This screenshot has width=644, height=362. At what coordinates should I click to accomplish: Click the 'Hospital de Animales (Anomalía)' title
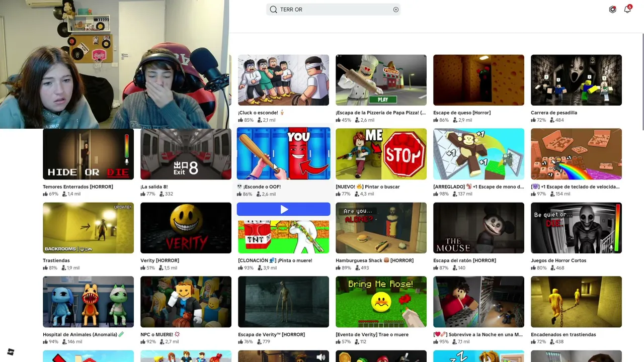click(83, 334)
